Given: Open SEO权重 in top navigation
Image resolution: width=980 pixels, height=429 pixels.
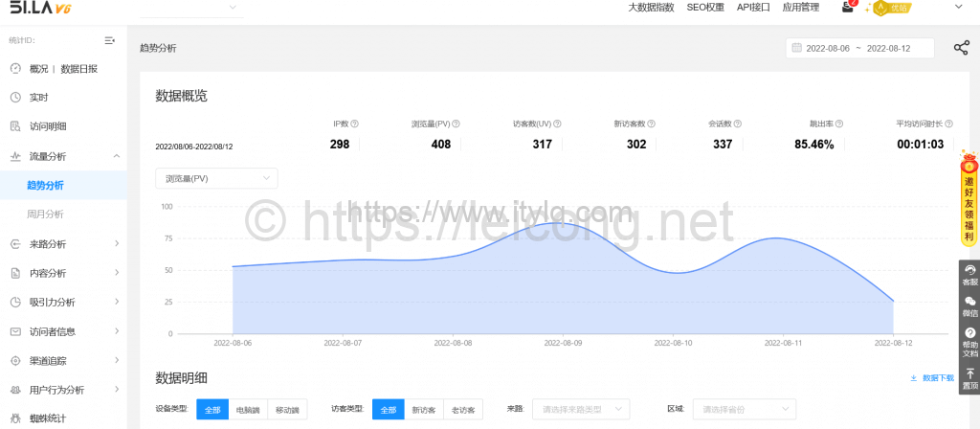Looking at the screenshot, I should (x=705, y=8).
